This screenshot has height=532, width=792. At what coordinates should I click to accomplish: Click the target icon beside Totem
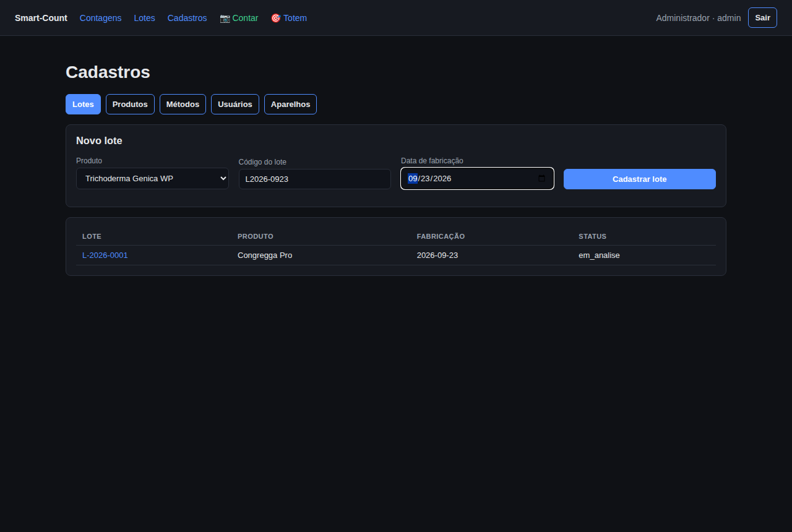(276, 18)
